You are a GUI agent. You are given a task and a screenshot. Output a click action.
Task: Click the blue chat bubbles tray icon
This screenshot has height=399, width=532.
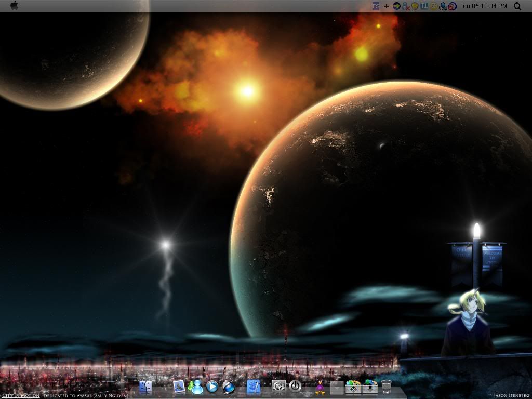pyautogui.click(x=443, y=6)
